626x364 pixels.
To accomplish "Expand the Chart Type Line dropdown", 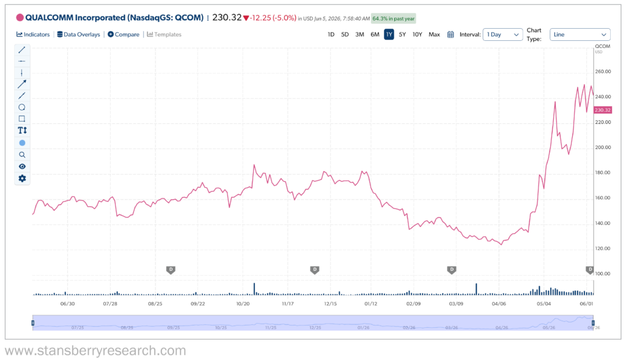I will coord(580,35).
